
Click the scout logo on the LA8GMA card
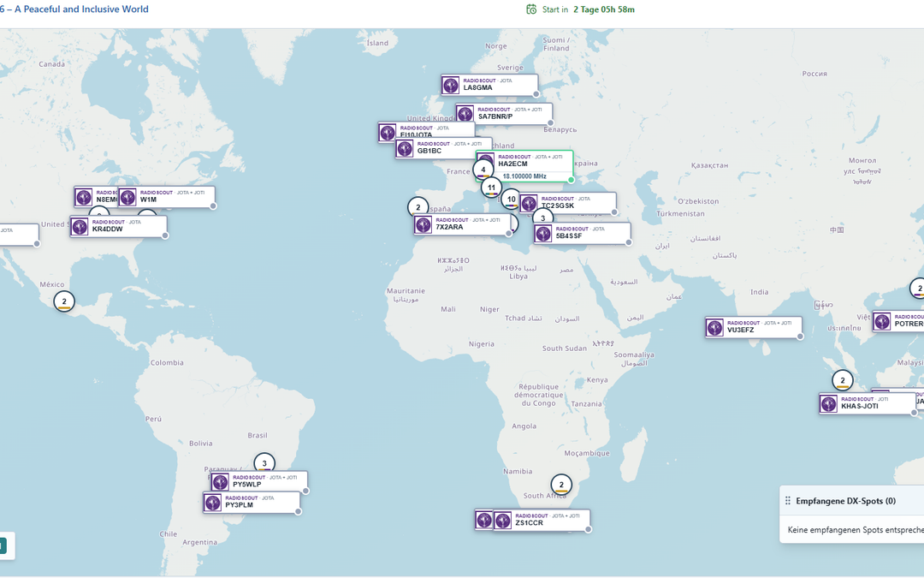(x=451, y=85)
